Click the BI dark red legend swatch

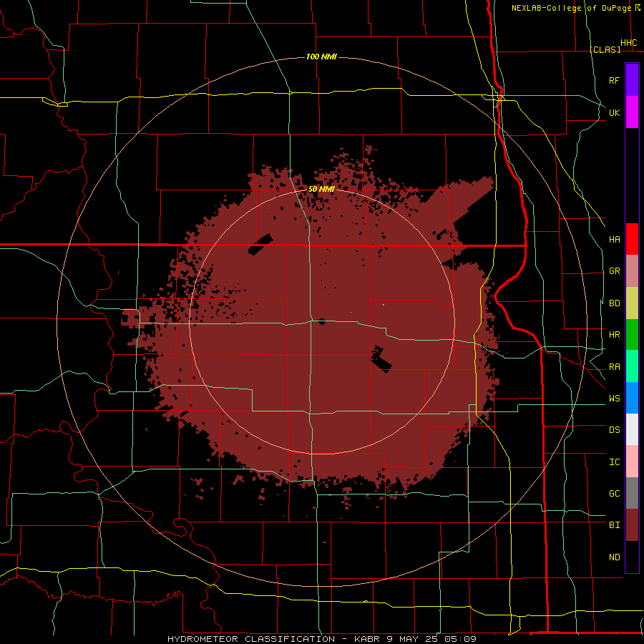(x=632, y=525)
